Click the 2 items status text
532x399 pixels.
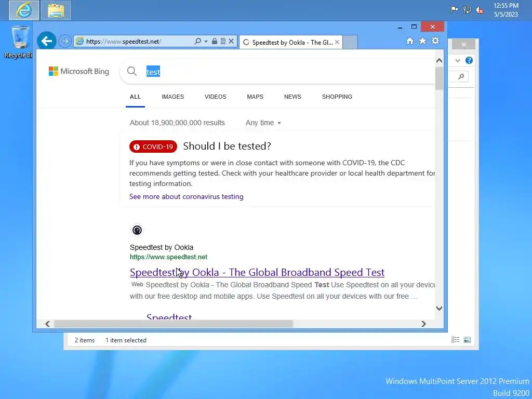(x=85, y=340)
